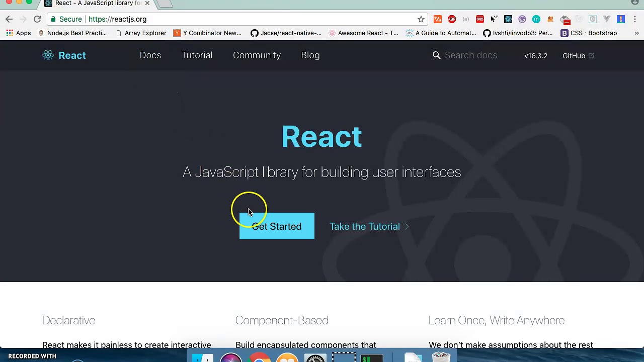Open the Node.js Best Practices bookmark
644x362 pixels.
(x=72, y=33)
